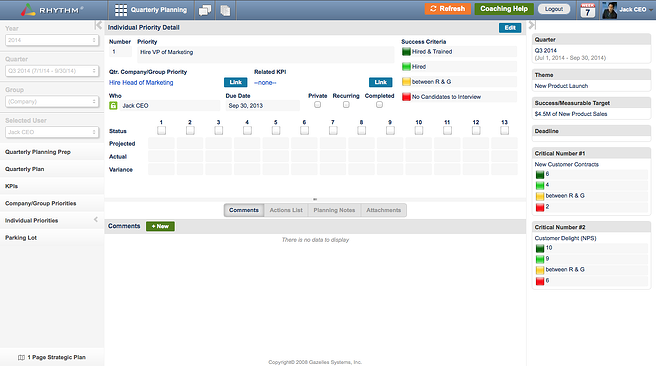Switch to the Actions List tab
The width and height of the screenshot is (656, 366).
click(x=286, y=210)
